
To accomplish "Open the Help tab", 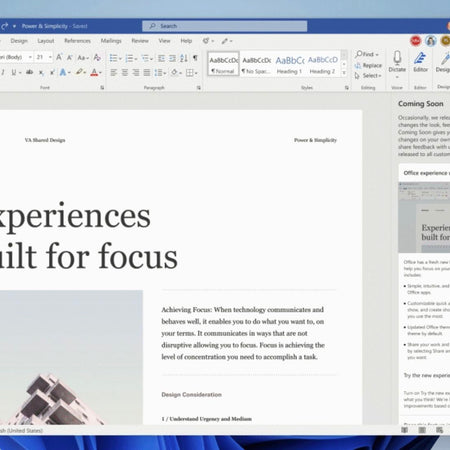I will click(186, 41).
